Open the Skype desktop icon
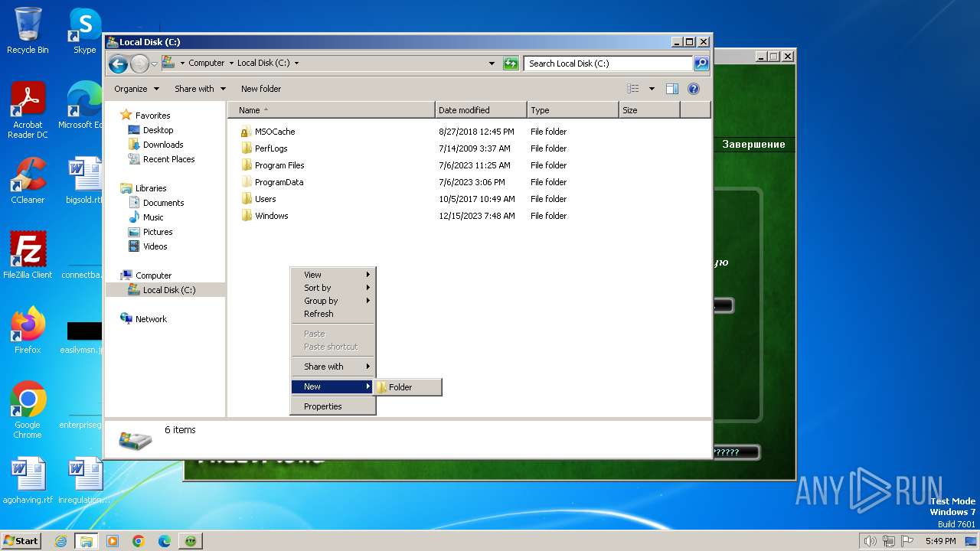Screen dimensions: 980x551 click(x=84, y=31)
